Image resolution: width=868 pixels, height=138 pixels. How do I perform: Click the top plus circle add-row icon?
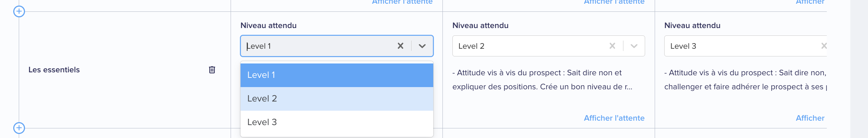(x=19, y=11)
